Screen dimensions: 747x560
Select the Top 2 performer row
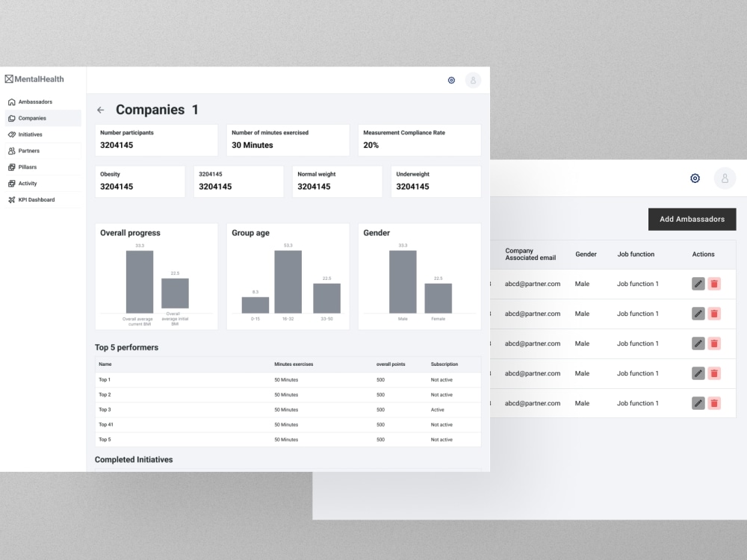click(288, 395)
